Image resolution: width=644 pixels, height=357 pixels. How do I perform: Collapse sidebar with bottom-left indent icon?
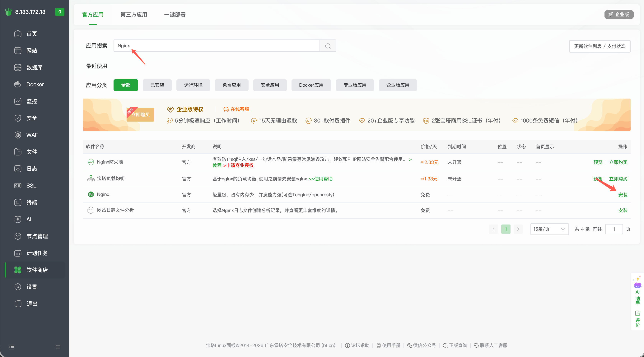12,347
